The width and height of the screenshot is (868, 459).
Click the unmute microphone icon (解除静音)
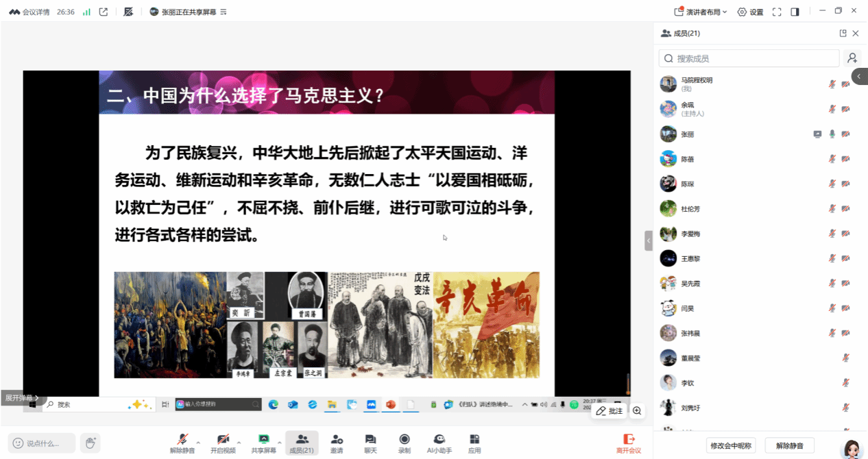coord(182,440)
